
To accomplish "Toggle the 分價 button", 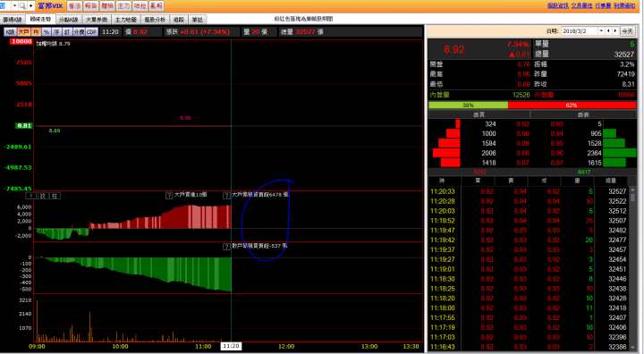I will tap(79, 32).
